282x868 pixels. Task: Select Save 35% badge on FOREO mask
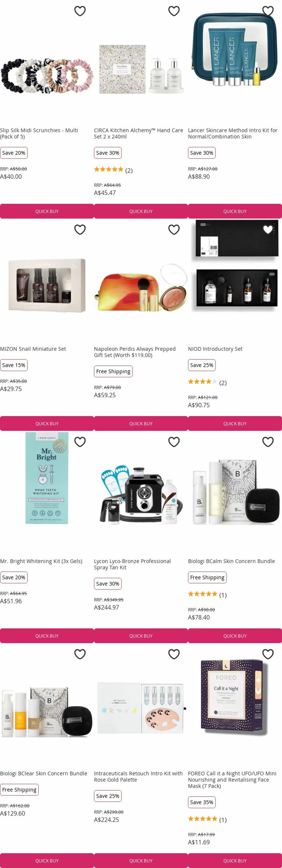tap(202, 802)
